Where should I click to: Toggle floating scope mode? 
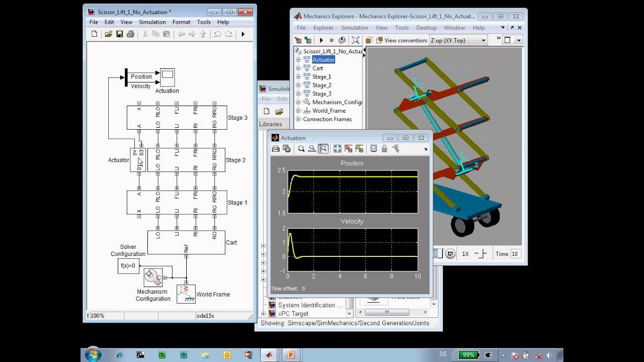point(373,149)
